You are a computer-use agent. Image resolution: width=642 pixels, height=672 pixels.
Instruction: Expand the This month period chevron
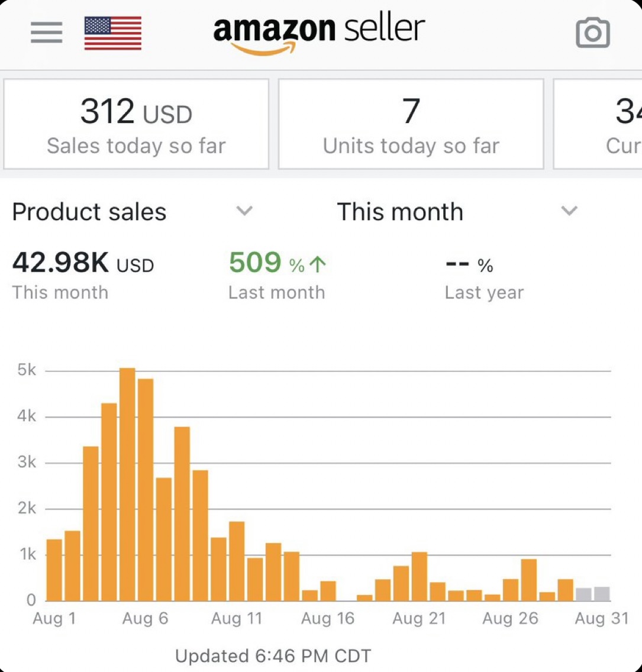(569, 211)
